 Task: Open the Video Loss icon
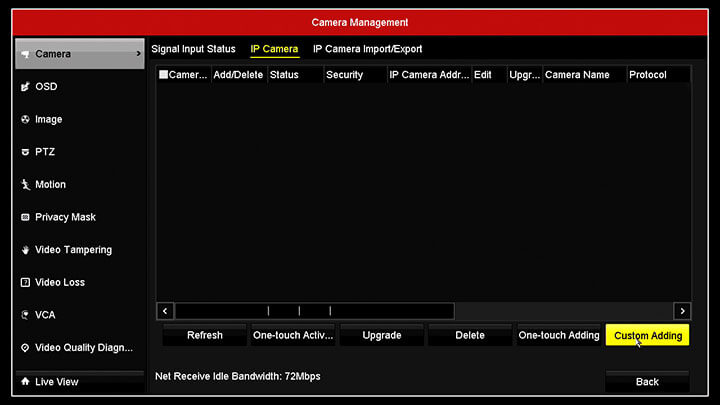pyautogui.click(x=25, y=283)
